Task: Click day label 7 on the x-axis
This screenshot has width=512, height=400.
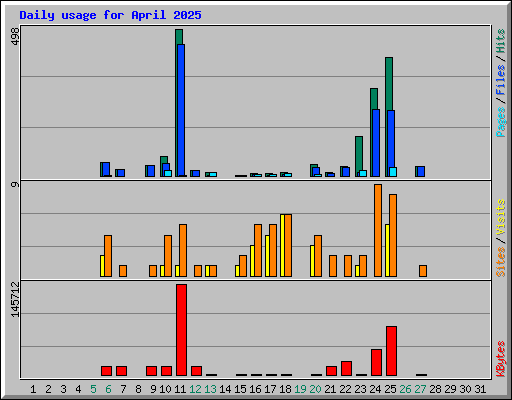Action: [x=123, y=389]
